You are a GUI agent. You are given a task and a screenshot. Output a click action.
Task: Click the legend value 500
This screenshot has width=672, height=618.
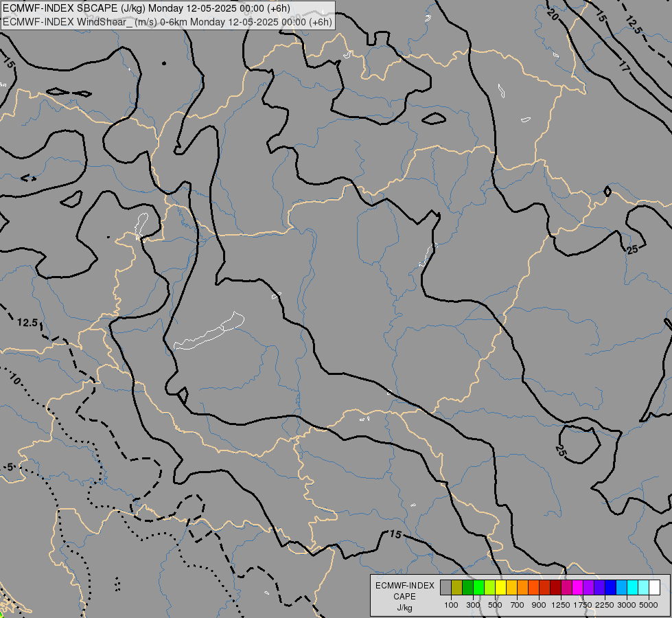pyautogui.click(x=495, y=605)
